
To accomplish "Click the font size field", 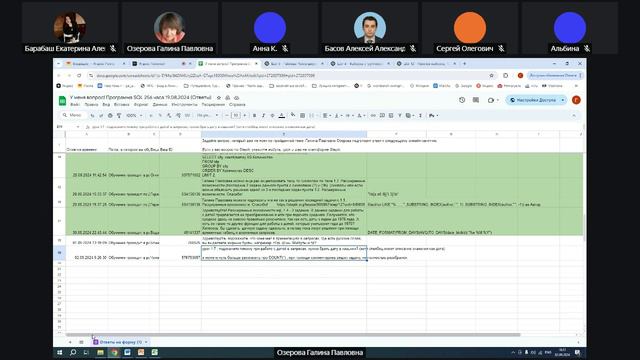I will point(236,116).
